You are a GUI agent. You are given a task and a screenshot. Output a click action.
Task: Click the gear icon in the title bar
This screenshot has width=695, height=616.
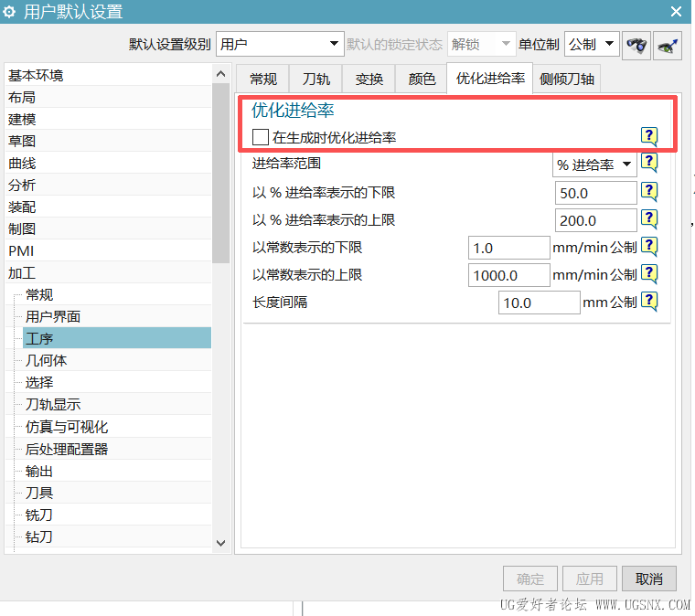point(9,12)
